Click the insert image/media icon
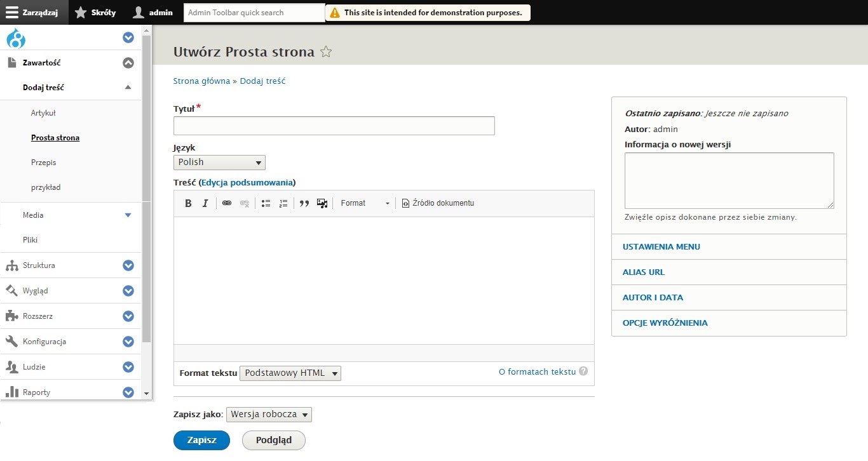Viewport: 868px width, 461px height. (322, 203)
